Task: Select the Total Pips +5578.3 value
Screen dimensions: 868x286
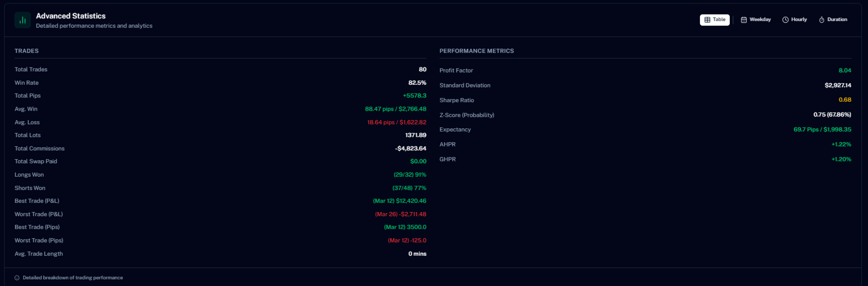Action: (415, 96)
